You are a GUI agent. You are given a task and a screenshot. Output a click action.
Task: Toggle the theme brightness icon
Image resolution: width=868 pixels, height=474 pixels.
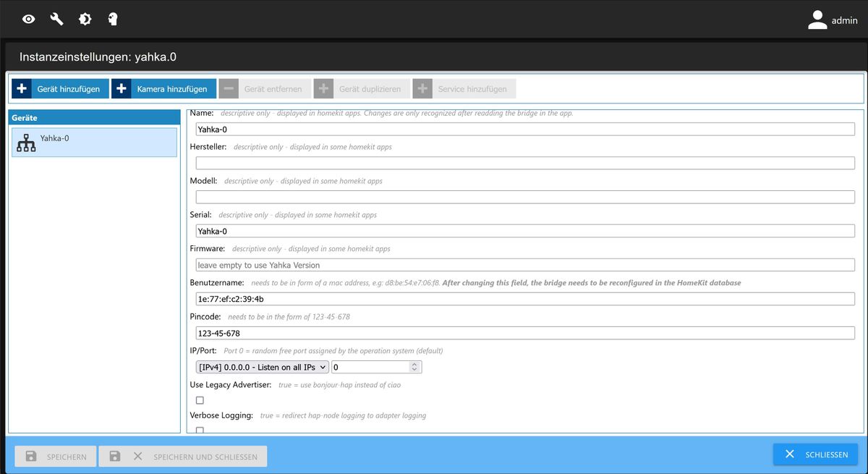pyautogui.click(x=85, y=20)
